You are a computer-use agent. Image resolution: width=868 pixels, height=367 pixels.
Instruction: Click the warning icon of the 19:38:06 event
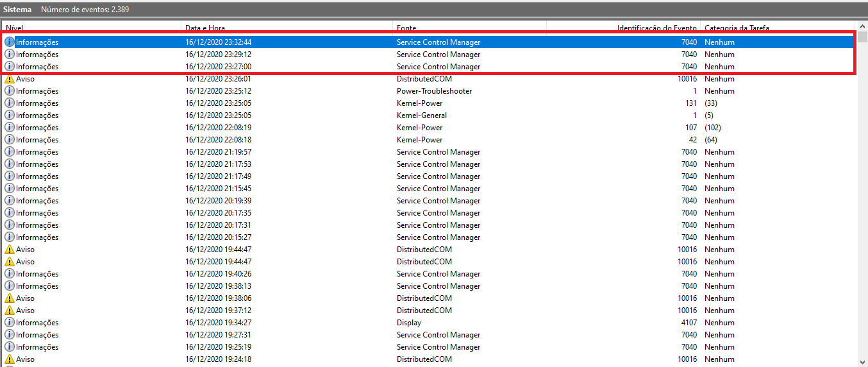(10, 298)
